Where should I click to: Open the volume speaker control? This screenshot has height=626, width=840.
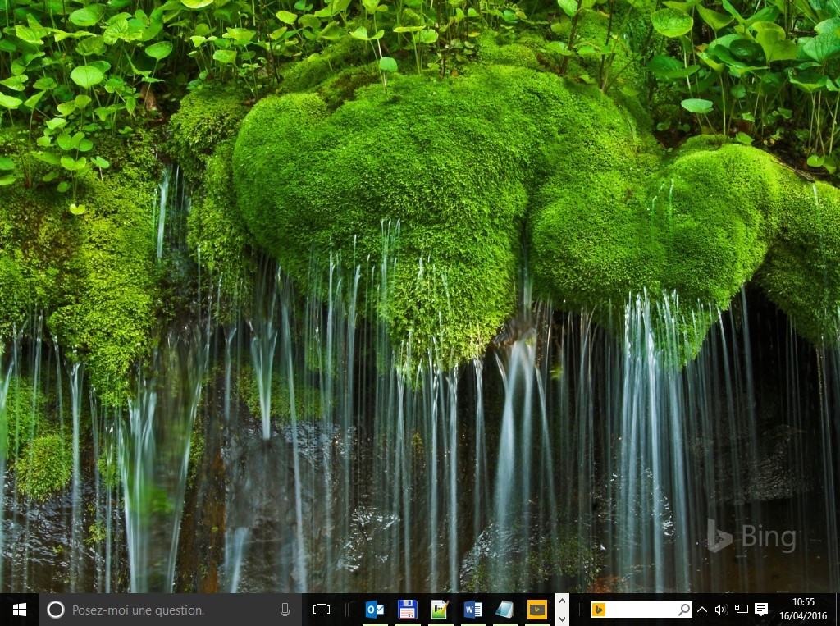pos(721,610)
